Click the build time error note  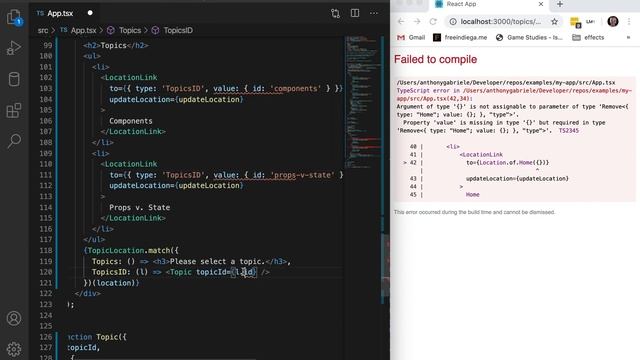point(474,212)
